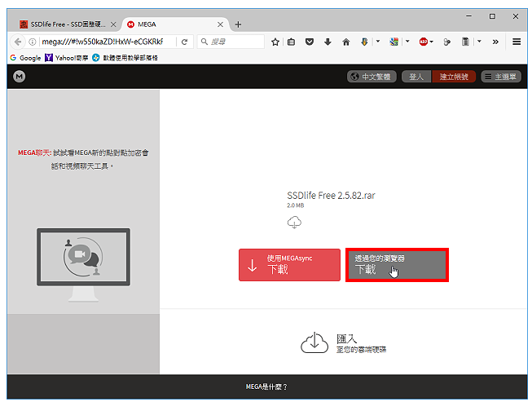532x406 pixels.
Task: Click the red adblock extension icon
Action: point(423,42)
